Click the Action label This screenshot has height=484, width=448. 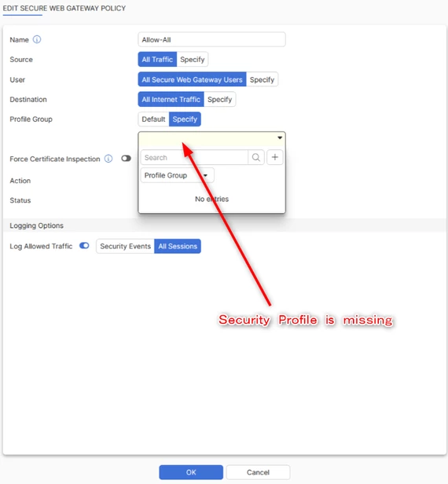tap(20, 181)
